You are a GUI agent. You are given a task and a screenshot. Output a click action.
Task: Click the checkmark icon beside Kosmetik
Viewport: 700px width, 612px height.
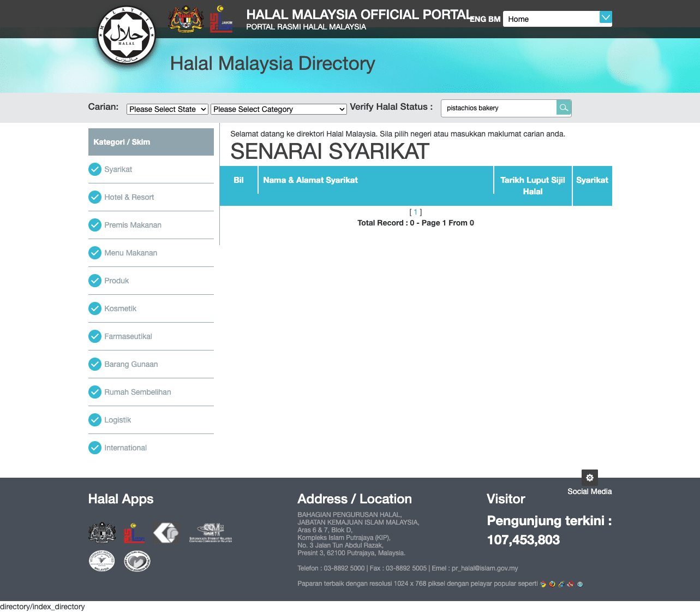[x=95, y=308]
